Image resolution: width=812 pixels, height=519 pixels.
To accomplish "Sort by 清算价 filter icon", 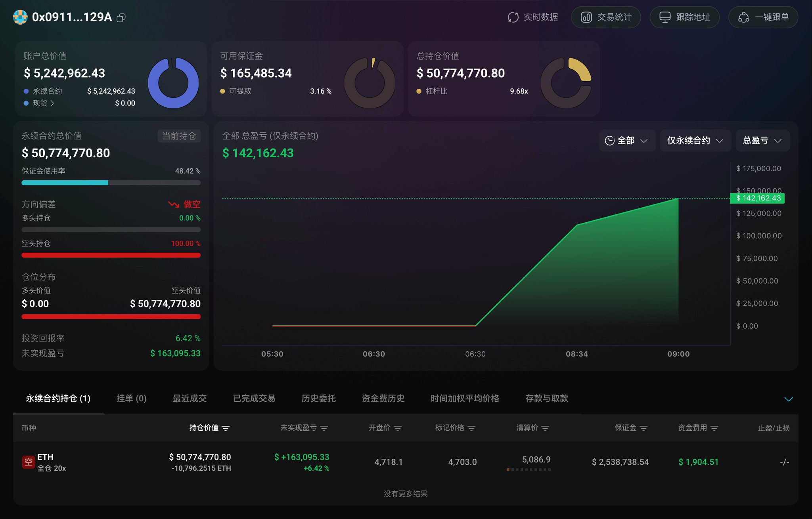I will click(545, 428).
